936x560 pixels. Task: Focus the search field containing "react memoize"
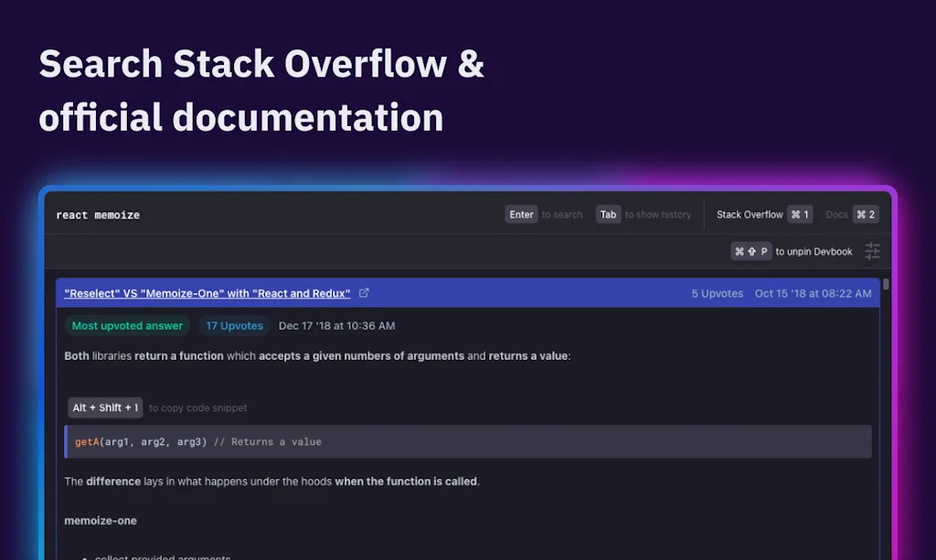click(x=274, y=215)
